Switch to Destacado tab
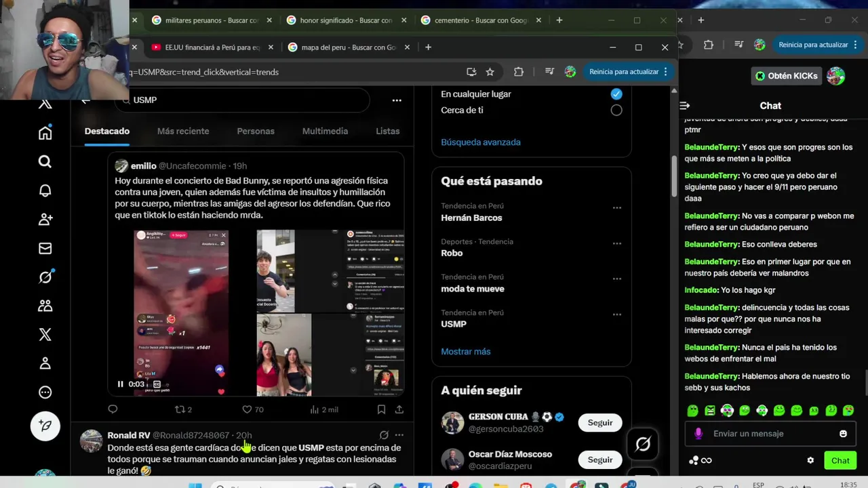Image resolution: width=868 pixels, height=488 pixels. (x=107, y=131)
